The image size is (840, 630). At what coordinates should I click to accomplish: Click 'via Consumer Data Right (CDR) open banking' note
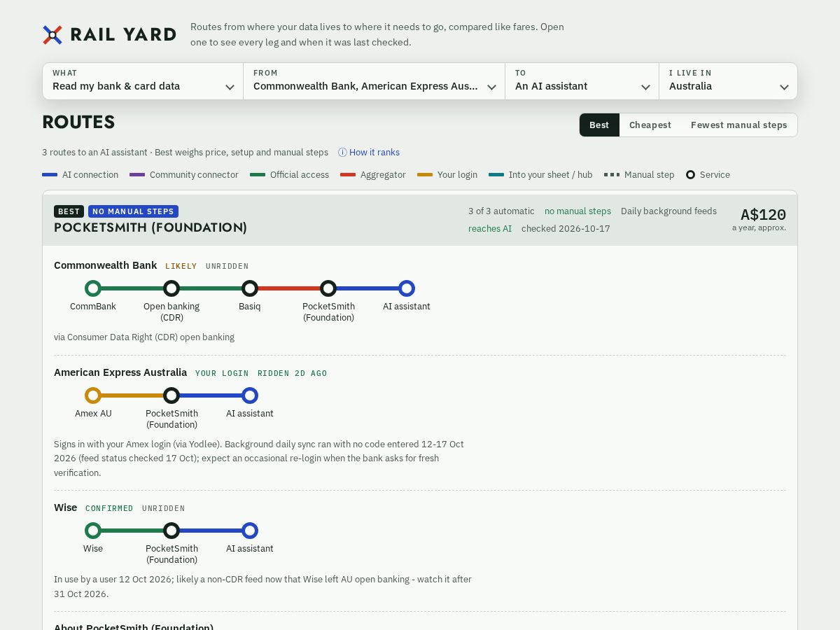pyautogui.click(x=144, y=337)
